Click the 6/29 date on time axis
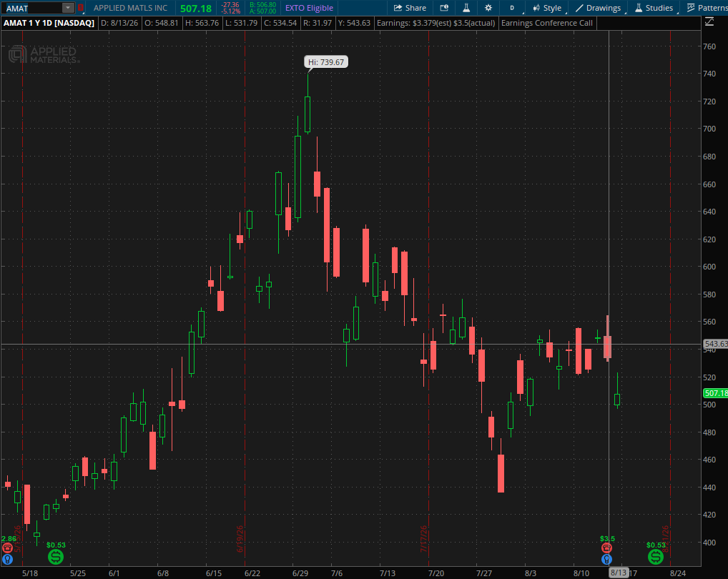This screenshot has width=728, height=579. 300,573
